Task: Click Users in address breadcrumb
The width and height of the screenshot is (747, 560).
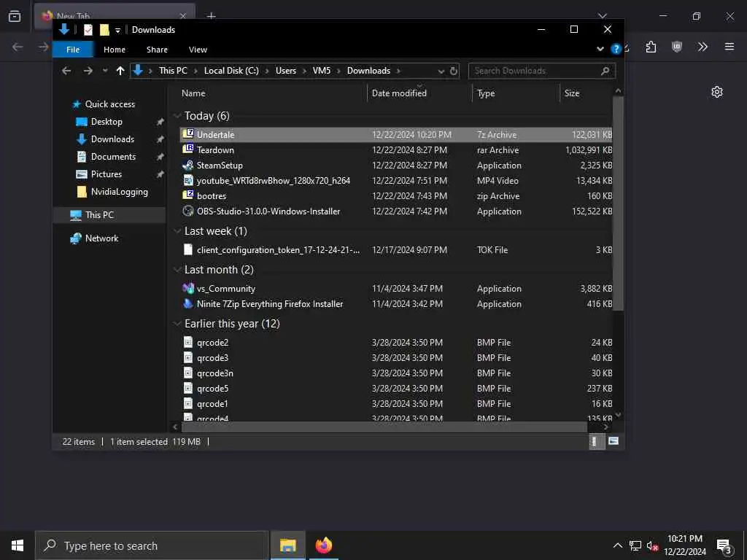Action: [x=286, y=71]
